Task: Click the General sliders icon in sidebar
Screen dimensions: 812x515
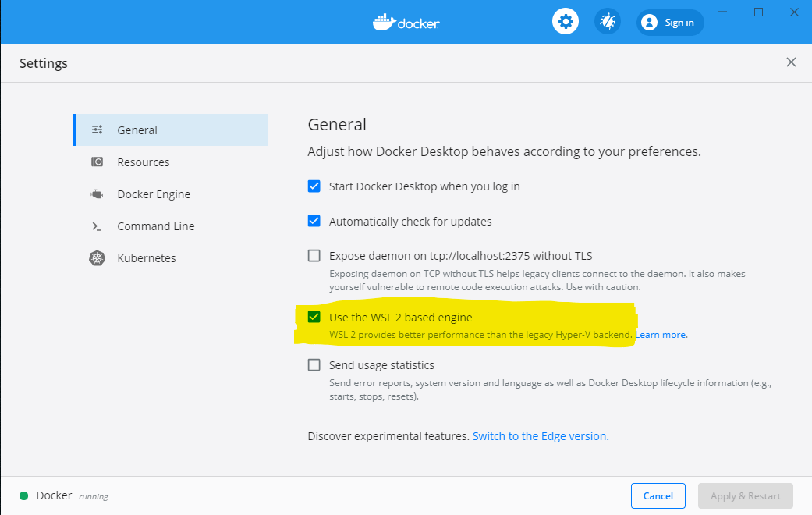Action: (97, 130)
